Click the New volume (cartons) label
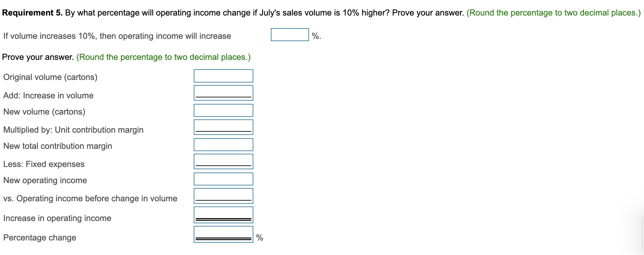 tap(44, 112)
